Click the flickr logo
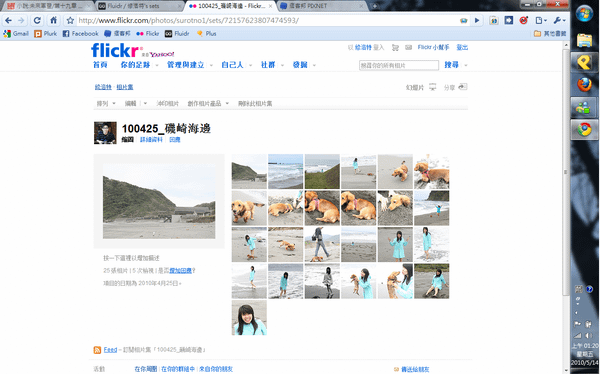 click(x=115, y=50)
